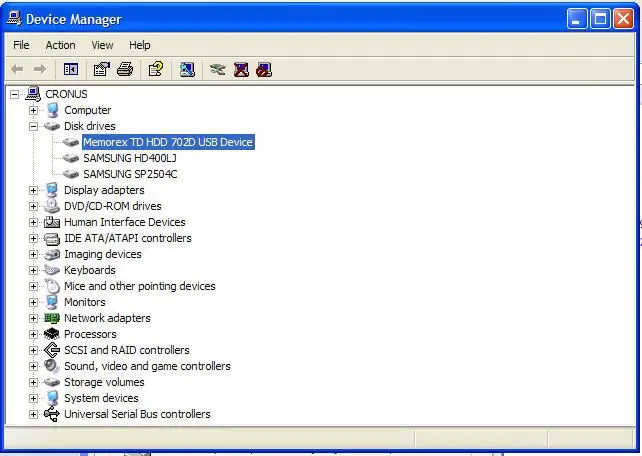Minimize the Device Manager window
Image resolution: width=642 pixels, height=456 pixels.
point(577,19)
